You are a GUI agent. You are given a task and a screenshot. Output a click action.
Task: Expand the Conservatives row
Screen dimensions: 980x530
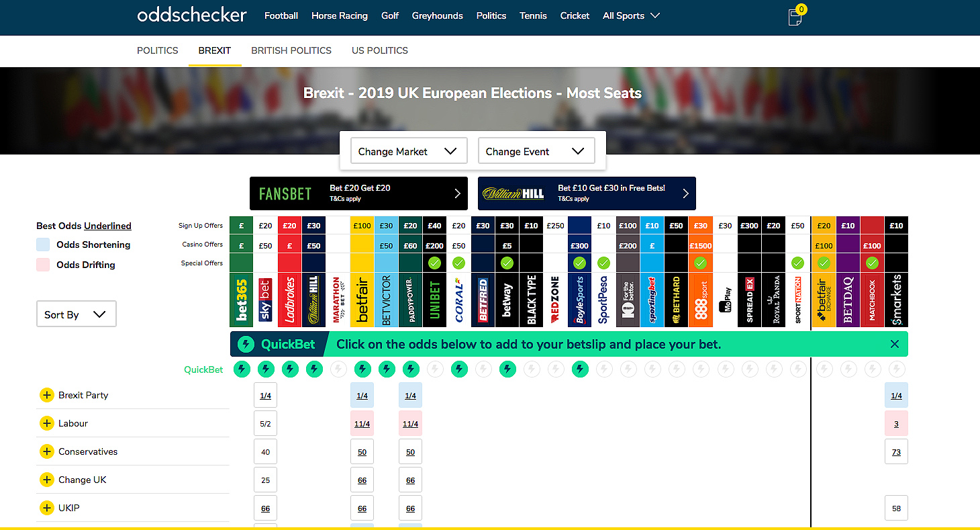point(46,451)
